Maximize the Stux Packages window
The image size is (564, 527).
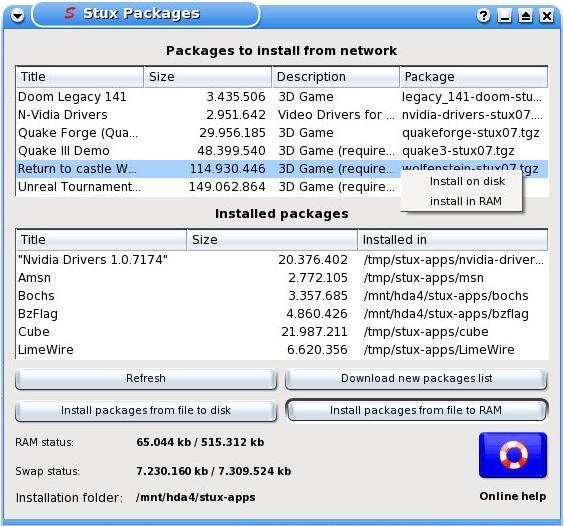(x=526, y=15)
